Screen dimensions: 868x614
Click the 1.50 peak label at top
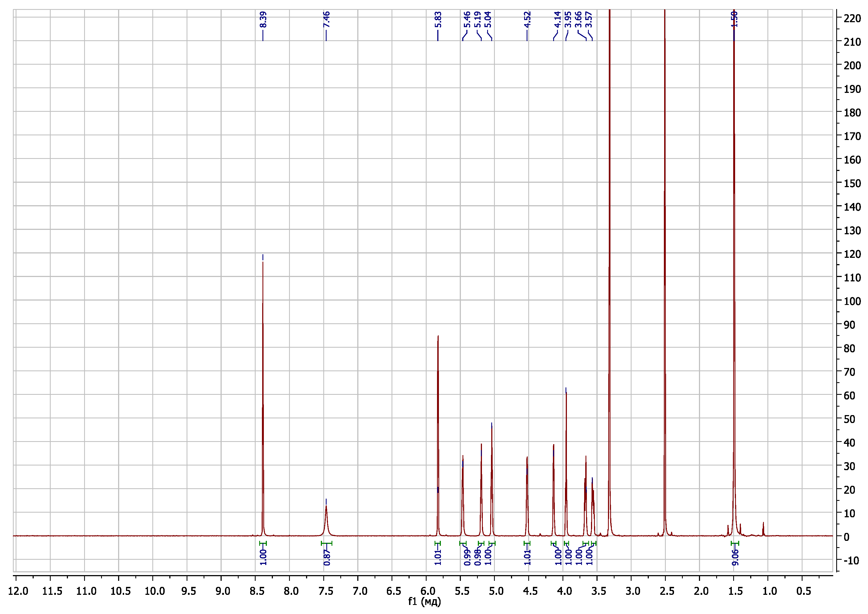(x=734, y=20)
